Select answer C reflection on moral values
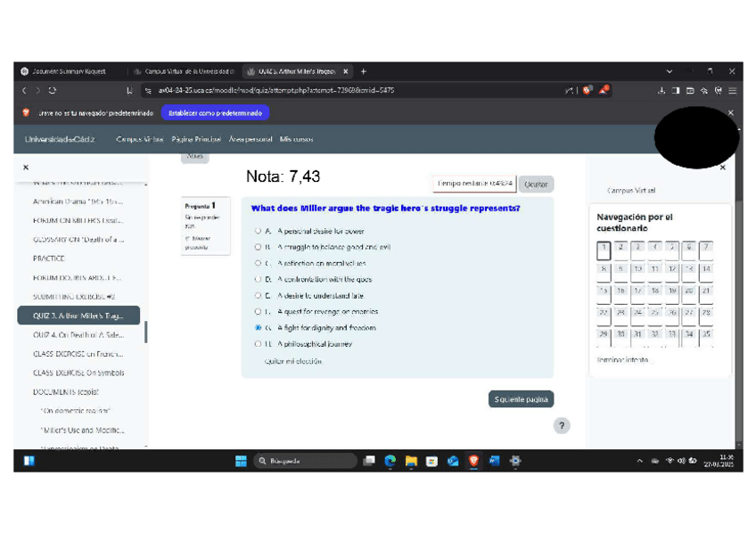The image size is (756, 534). point(258,263)
